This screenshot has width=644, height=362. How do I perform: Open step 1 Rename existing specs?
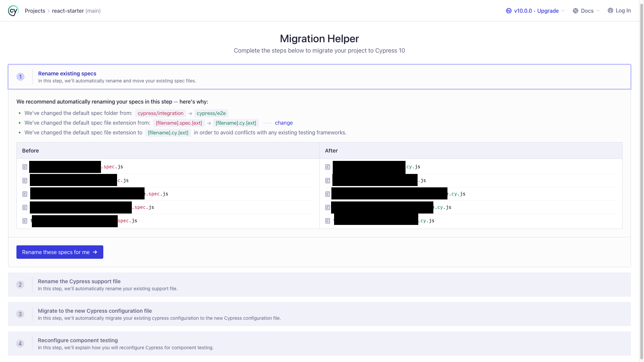(x=67, y=73)
